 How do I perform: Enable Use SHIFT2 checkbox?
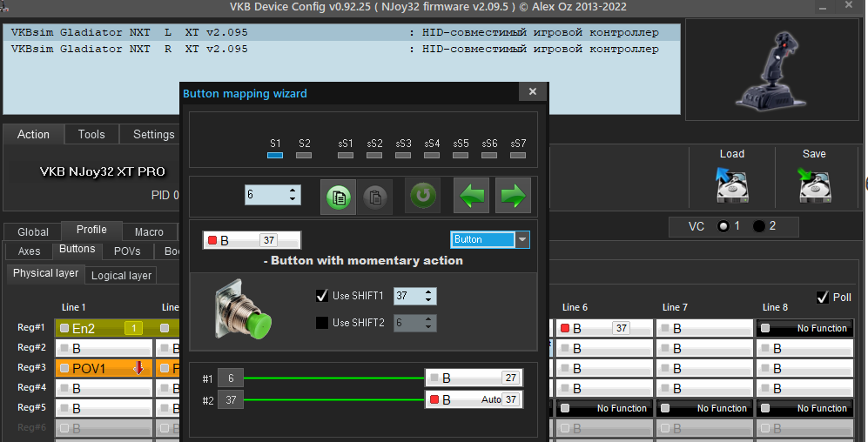click(322, 323)
